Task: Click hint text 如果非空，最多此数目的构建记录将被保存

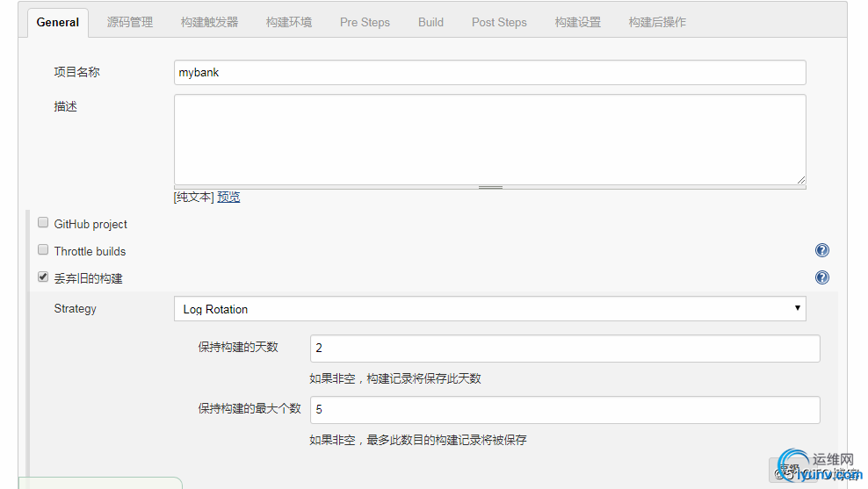Action: pyautogui.click(x=418, y=441)
